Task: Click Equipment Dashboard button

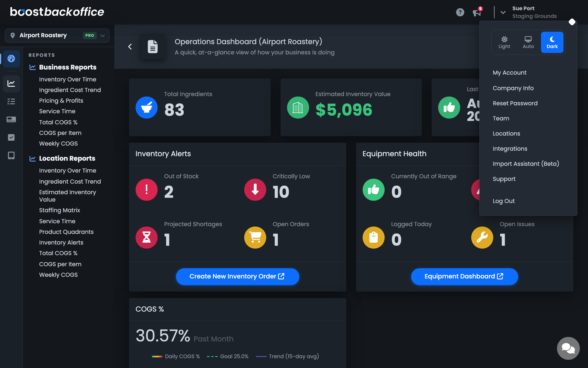Action: tap(464, 276)
